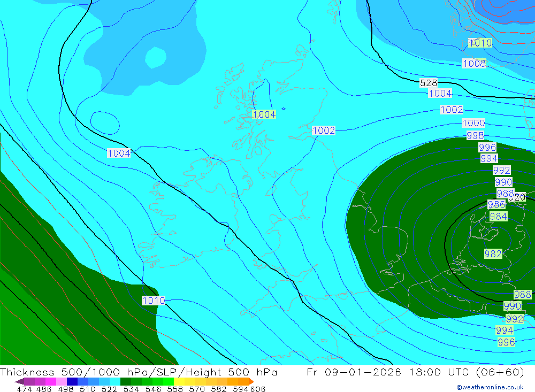535x392 pixels.
Task: Click the brightest lime green legend swatch
Action: pos(169,381)
